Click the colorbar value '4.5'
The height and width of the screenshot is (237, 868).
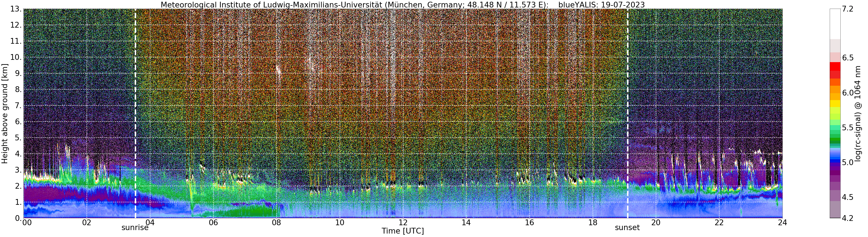click(x=848, y=197)
